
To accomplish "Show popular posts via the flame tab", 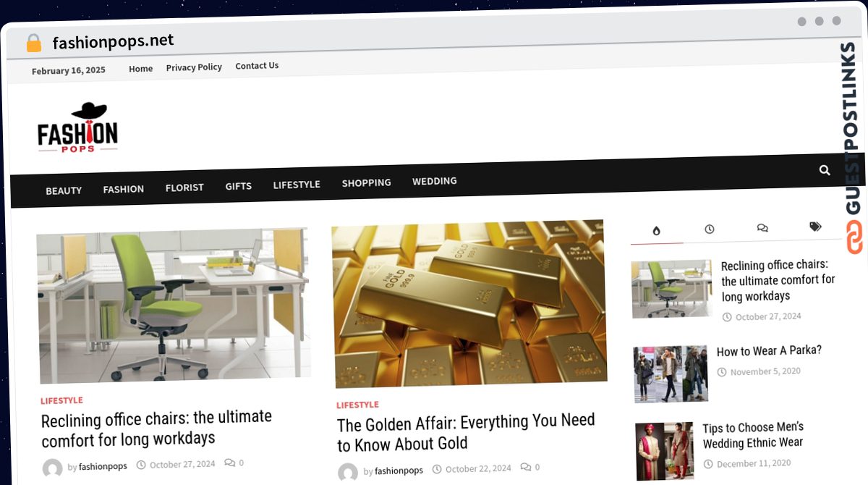I will [x=657, y=230].
